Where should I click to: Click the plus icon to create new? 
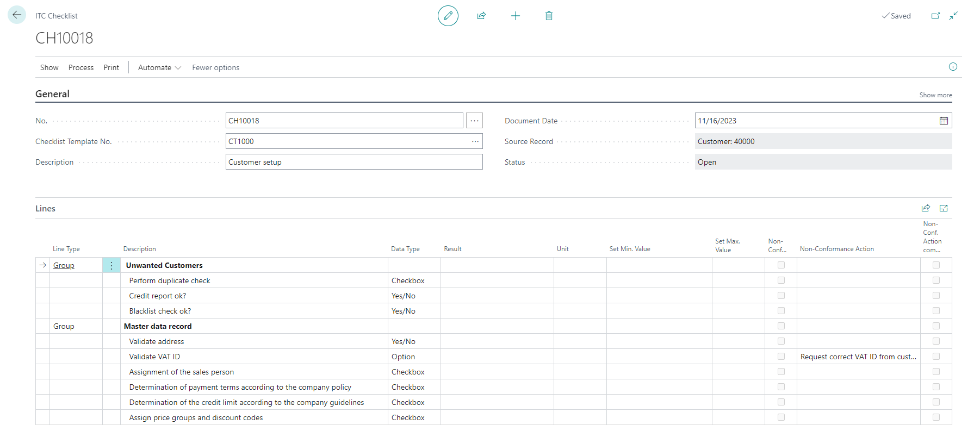coord(515,16)
